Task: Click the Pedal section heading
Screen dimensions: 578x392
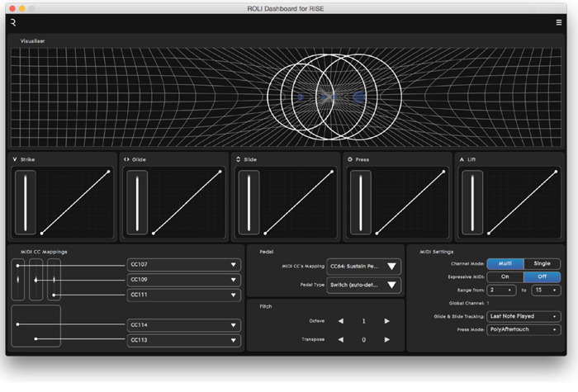Action: tap(267, 252)
